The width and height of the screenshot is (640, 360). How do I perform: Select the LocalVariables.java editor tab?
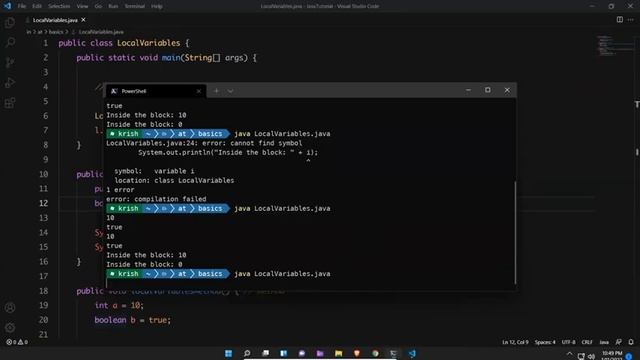click(x=55, y=20)
